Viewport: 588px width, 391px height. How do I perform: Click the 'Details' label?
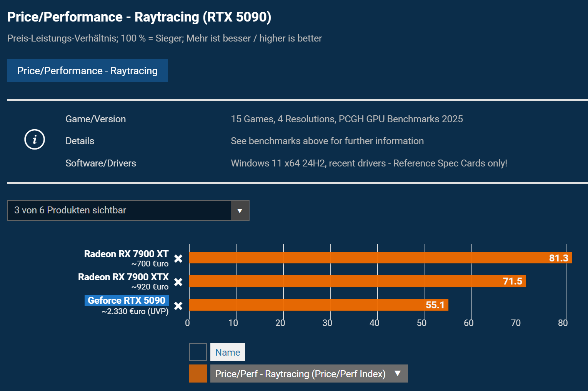[80, 141]
